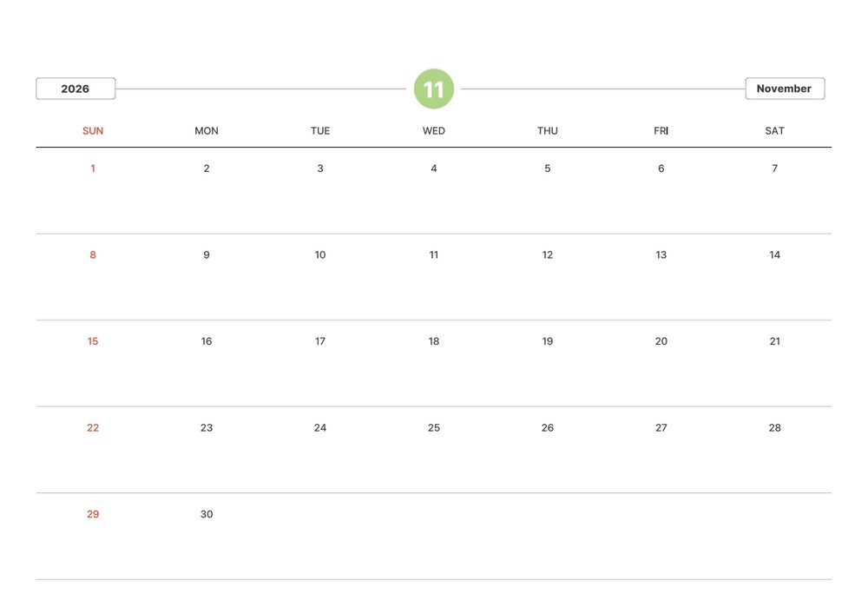Screen dimensions: 868x614
Task: Select date 11 in the grid
Action: [x=434, y=255]
